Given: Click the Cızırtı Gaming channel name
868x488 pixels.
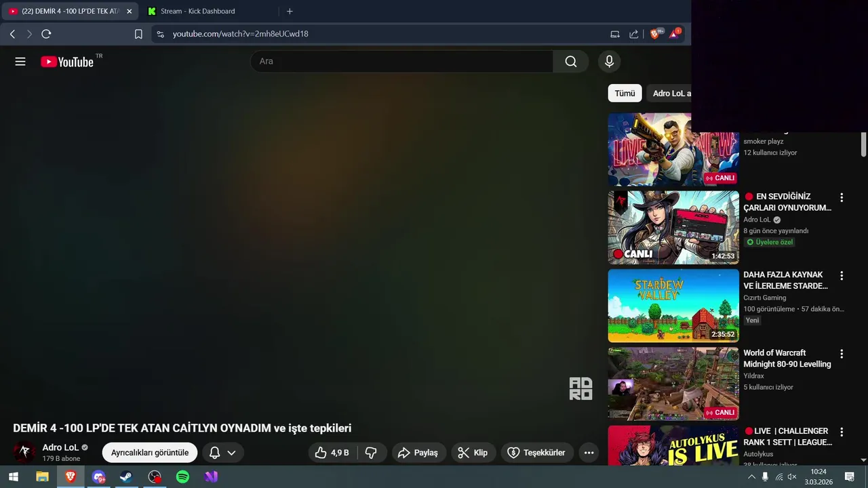Looking at the screenshot, I should tap(765, 298).
